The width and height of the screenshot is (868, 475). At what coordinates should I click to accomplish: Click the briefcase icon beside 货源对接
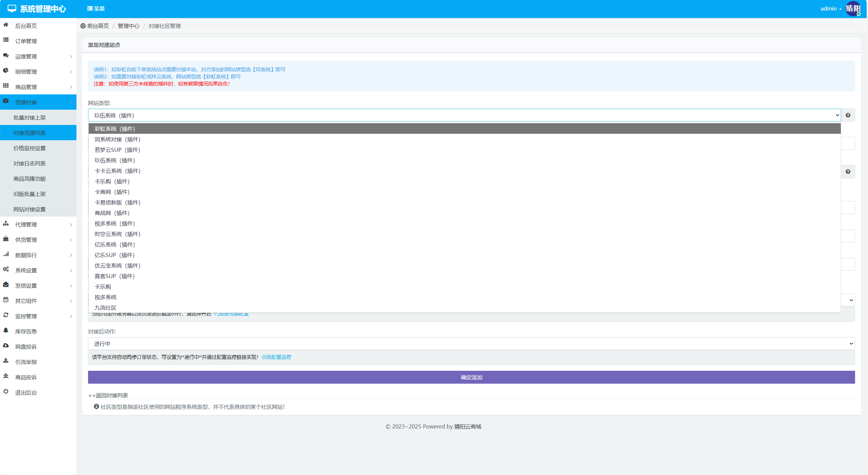pos(6,101)
